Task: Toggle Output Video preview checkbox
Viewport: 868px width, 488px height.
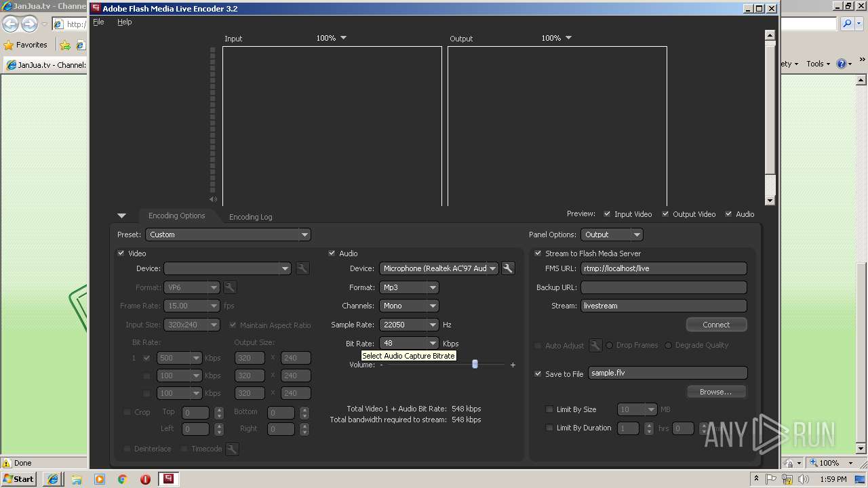Action: (666, 214)
